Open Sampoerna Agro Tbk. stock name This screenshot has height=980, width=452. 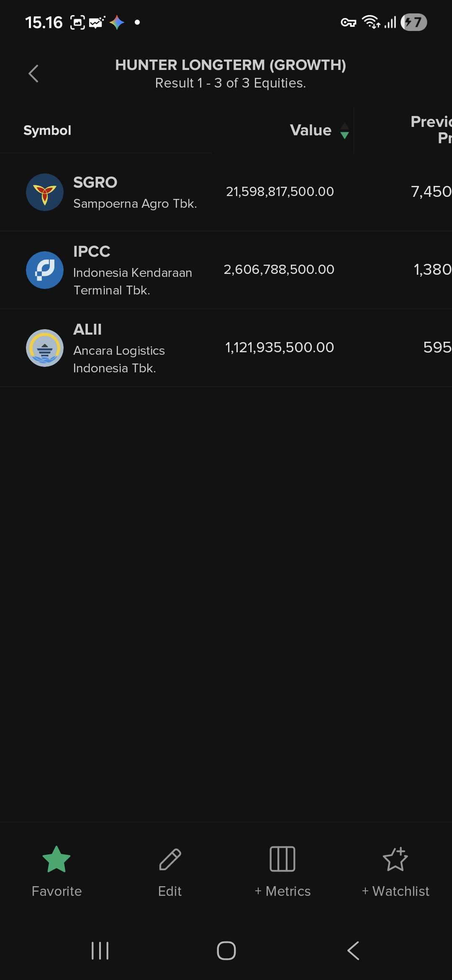point(135,204)
